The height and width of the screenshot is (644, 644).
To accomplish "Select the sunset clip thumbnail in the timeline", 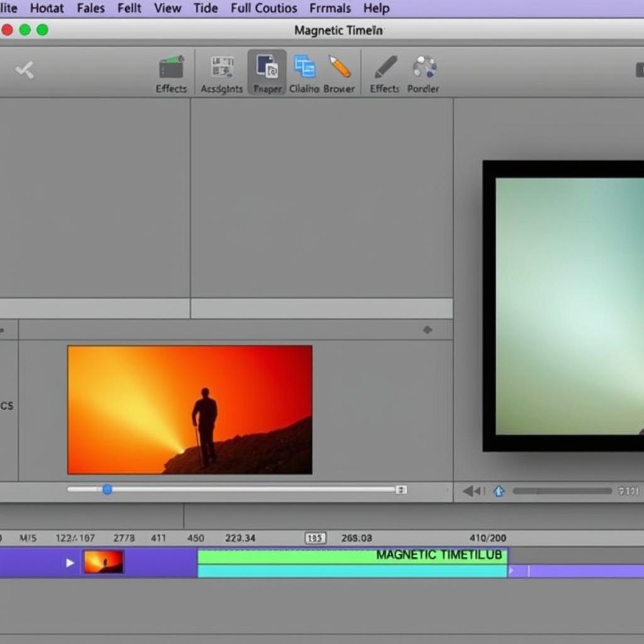I will point(104,562).
